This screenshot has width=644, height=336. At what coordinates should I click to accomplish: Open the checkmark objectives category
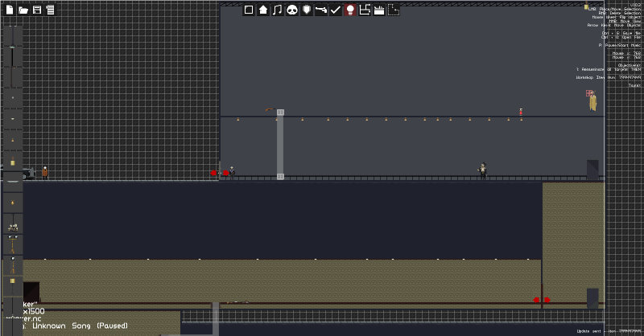(x=336, y=10)
